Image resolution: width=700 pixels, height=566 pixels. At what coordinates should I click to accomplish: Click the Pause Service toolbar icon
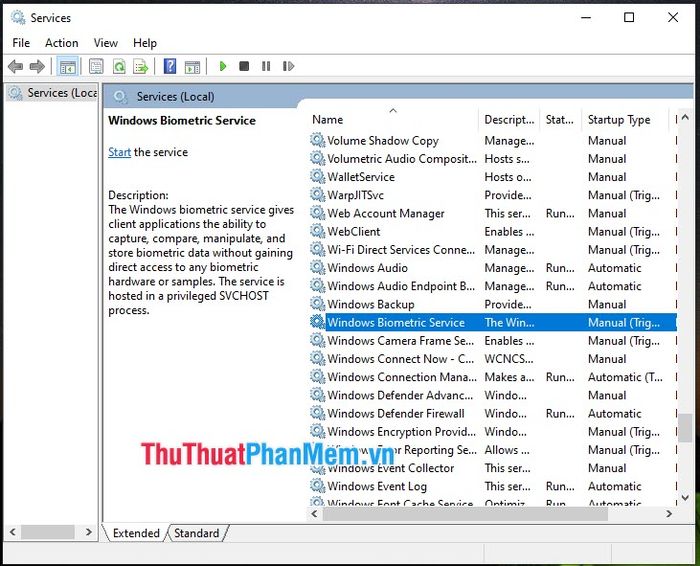[x=266, y=67]
